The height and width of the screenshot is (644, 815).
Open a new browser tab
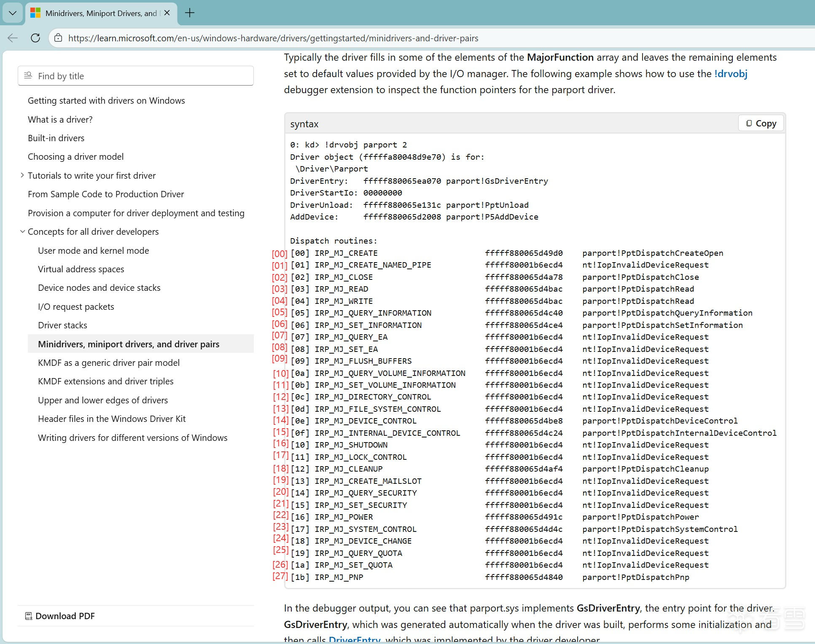tap(190, 13)
